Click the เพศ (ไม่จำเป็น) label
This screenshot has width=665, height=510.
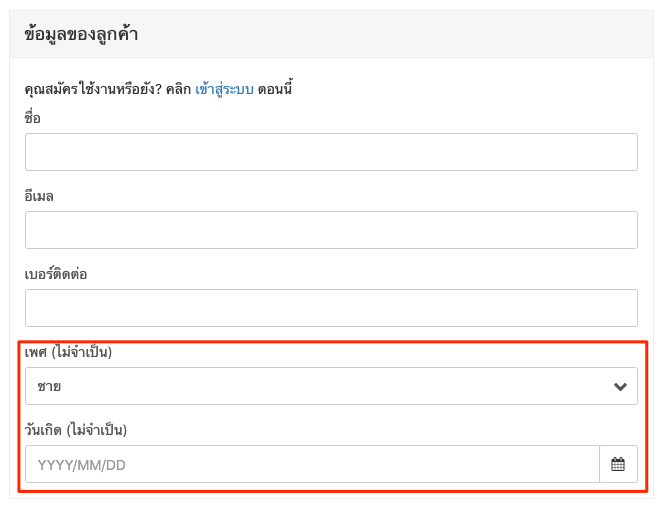(68, 352)
